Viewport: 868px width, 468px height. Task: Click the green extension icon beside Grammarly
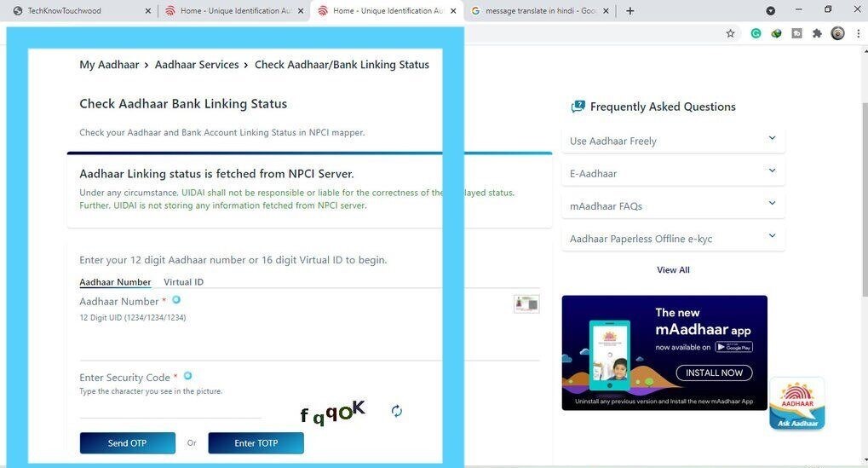776,34
